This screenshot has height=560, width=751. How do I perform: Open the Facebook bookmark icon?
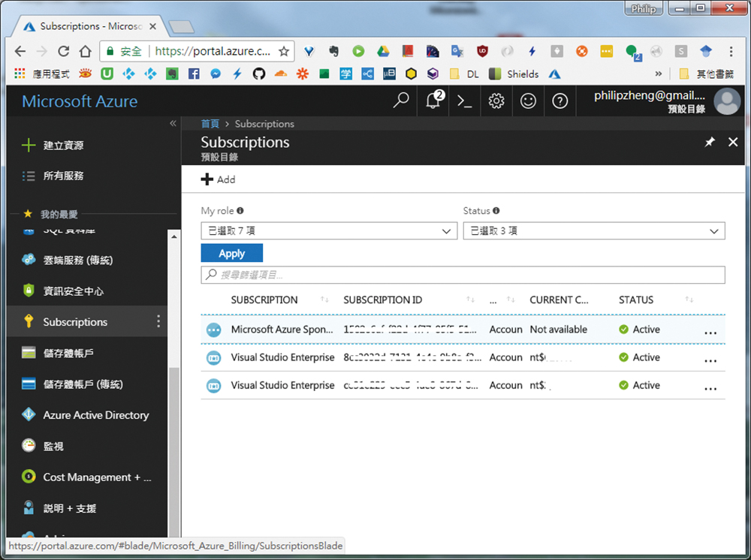coord(194,74)
